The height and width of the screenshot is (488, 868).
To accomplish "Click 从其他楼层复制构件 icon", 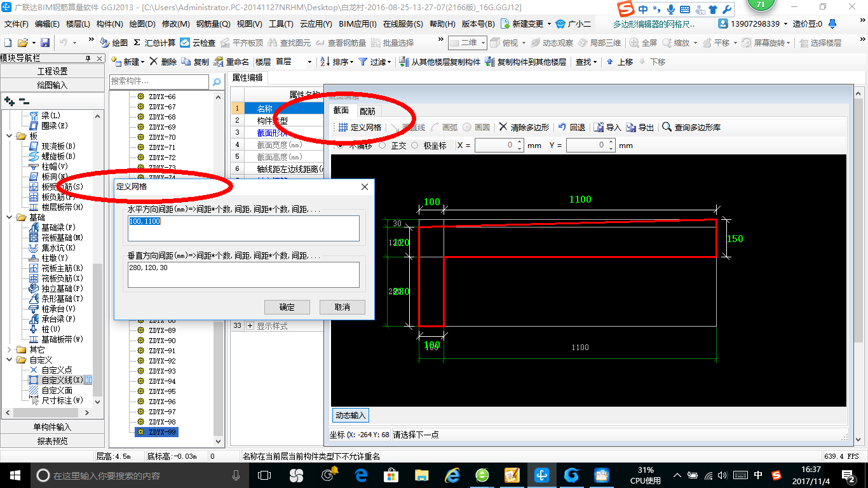I will tap(440, 62).
